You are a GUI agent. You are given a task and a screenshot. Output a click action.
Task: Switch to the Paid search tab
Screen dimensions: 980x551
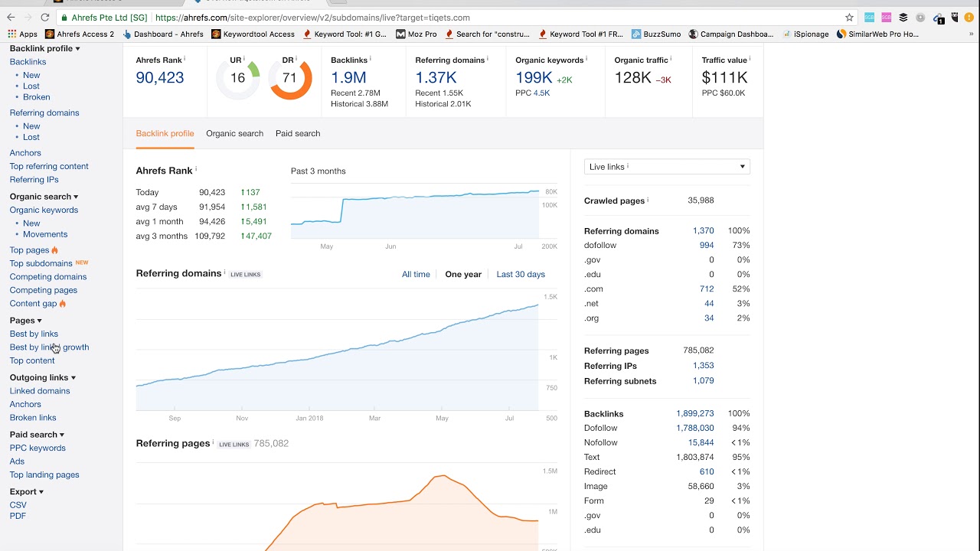[298, 133]
